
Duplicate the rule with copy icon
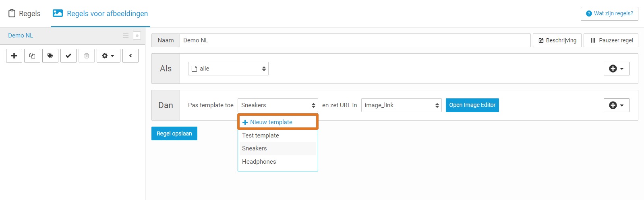coord(32,56)
